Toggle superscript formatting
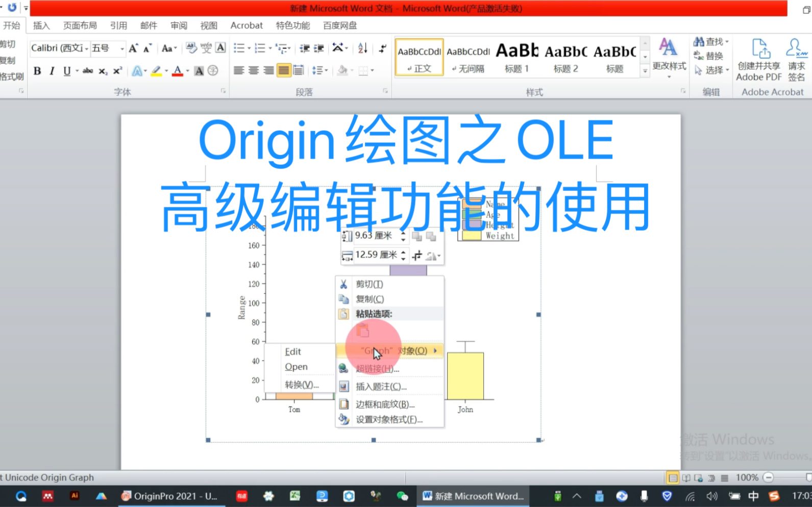 [117, 71]
